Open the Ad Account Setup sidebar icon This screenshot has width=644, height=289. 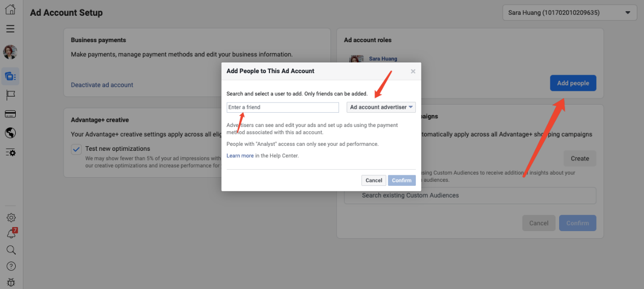(10, 77)
